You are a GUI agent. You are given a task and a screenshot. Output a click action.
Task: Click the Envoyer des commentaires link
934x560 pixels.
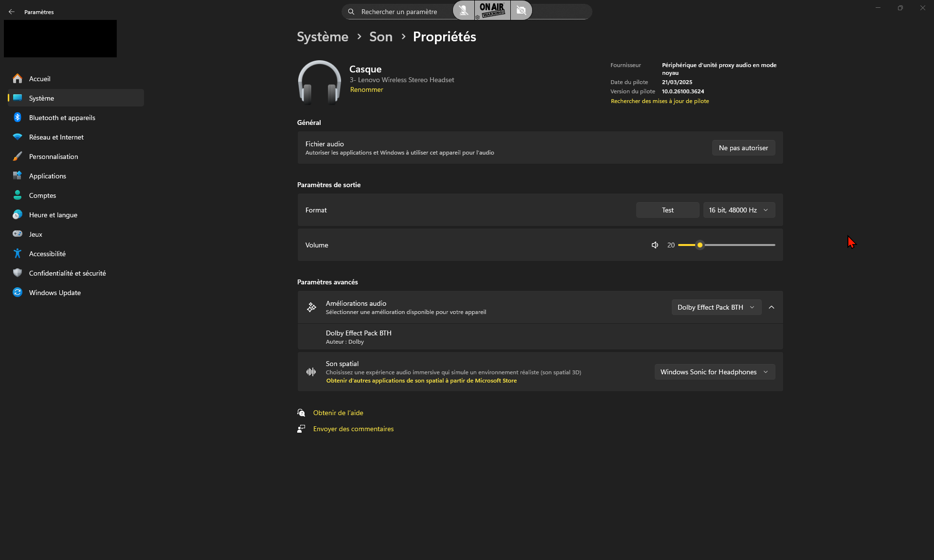[353, 429]
